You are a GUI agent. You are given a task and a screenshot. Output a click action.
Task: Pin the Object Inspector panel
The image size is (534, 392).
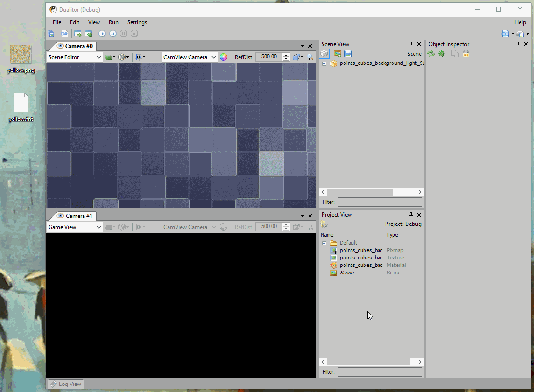pyautogui.click(x=518, y=44)
